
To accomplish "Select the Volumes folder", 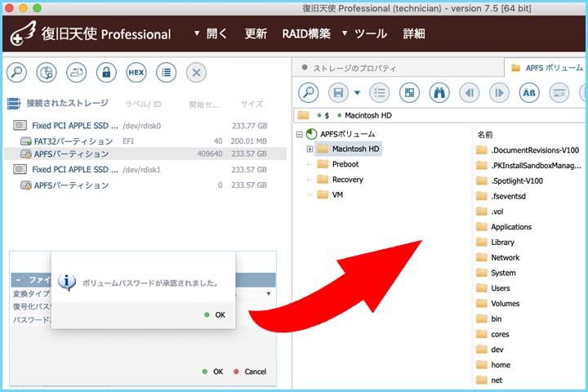I will point(497,304).
